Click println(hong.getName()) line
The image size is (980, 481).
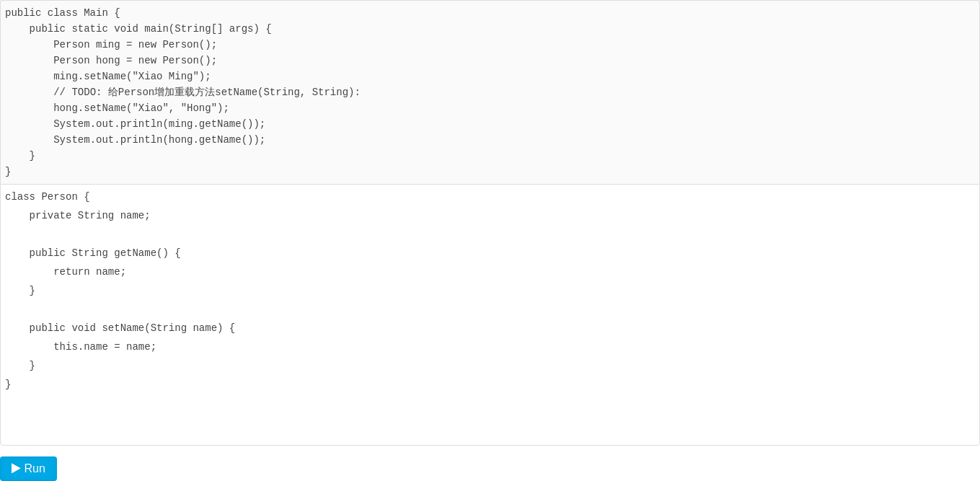click(x=159, y=140)
